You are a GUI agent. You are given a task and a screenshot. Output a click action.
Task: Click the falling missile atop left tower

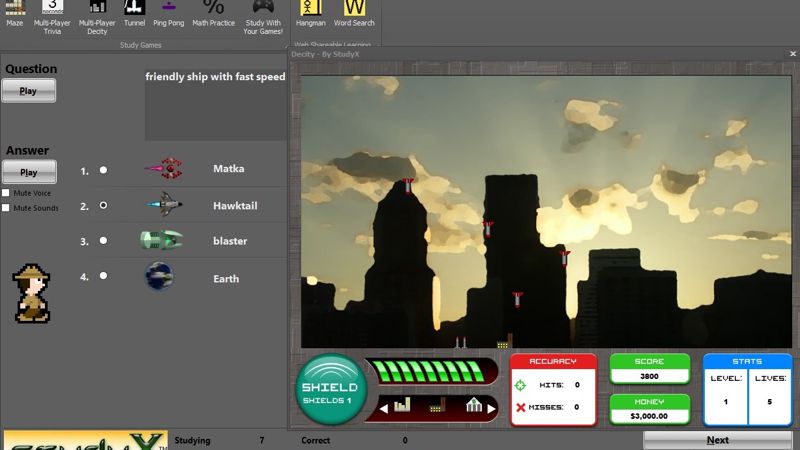408,186
